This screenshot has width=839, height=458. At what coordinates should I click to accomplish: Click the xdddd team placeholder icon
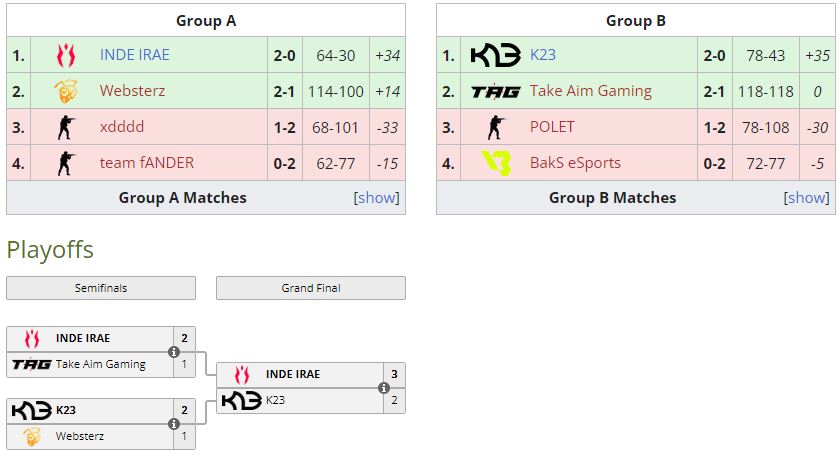pos(65,127)
